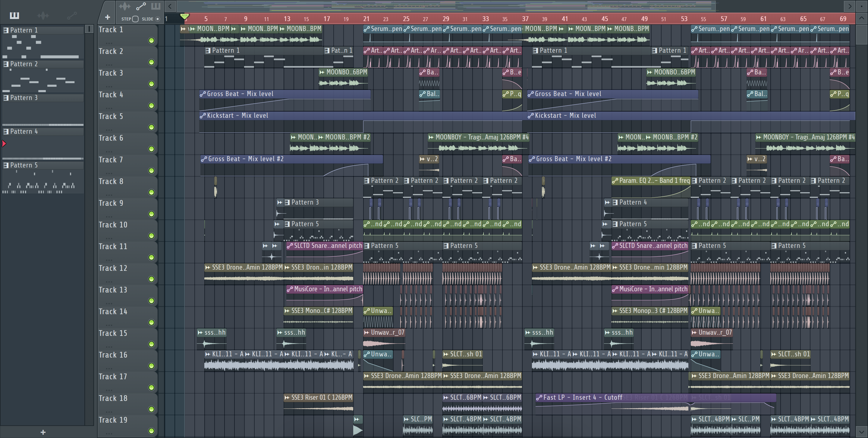Select audio clip focus waveform icon
Screen dimensions: 868x438
124,6
